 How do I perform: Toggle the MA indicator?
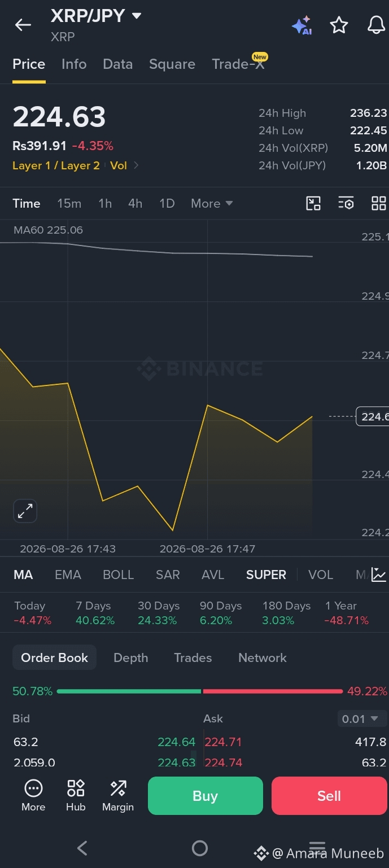tap(23, 575)
